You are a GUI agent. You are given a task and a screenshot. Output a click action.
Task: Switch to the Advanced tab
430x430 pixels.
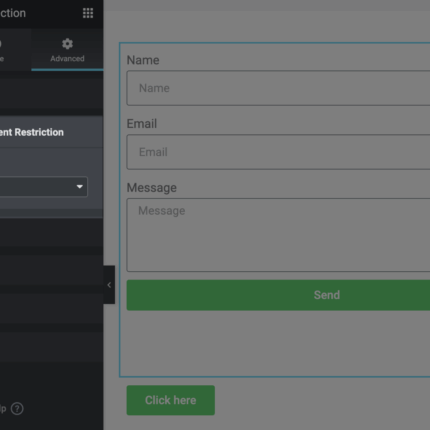pyautogui.click(x=67, y=50)
